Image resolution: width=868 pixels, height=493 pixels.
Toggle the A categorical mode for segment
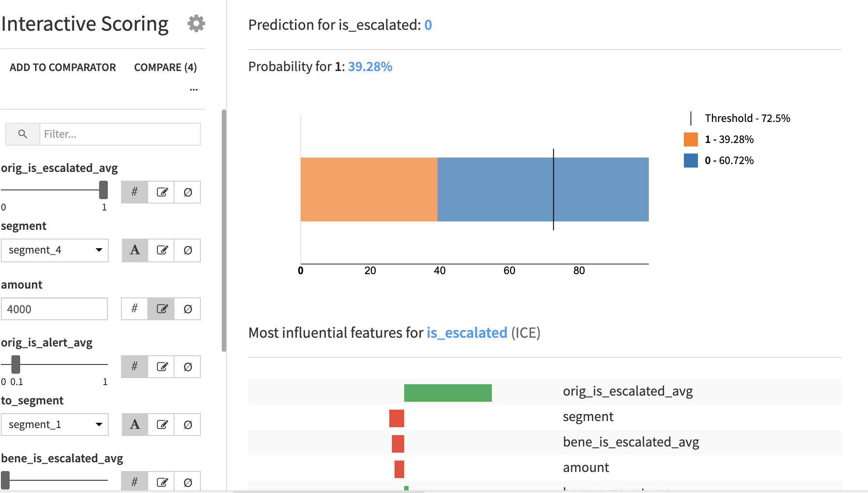(134, 250)
